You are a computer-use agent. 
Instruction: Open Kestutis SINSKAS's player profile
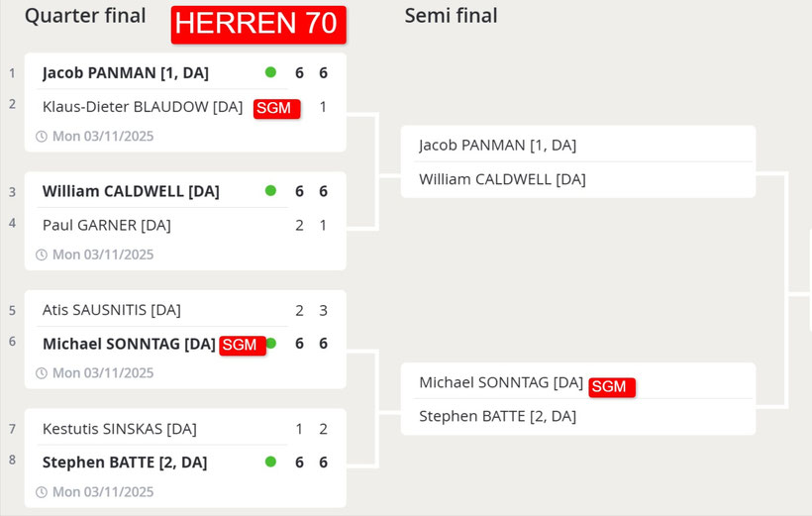click(x=120, y=429)
